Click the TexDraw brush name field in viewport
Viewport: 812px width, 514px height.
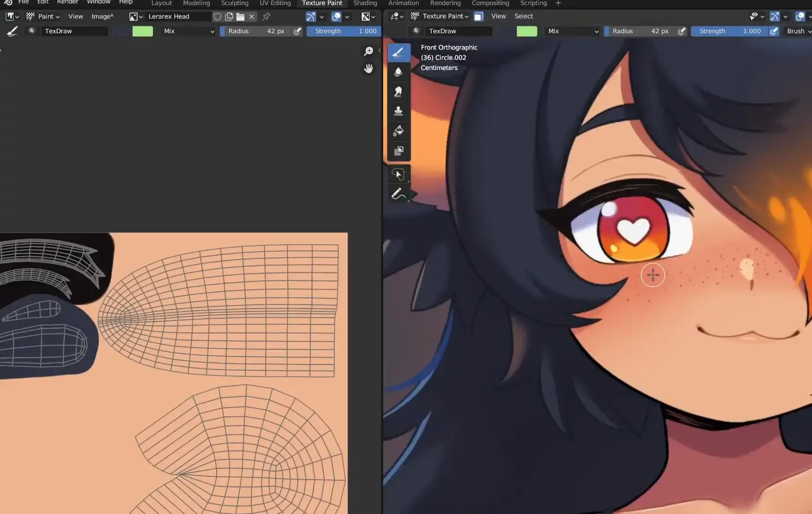pyautogui.click(x=458, y=32)
